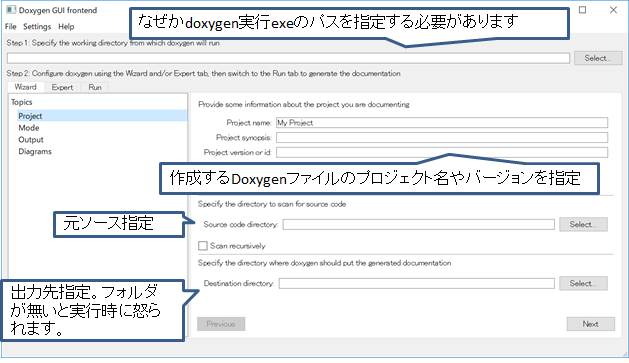
Task: Click the Source code directory field
Action: [x=418, y=225]
